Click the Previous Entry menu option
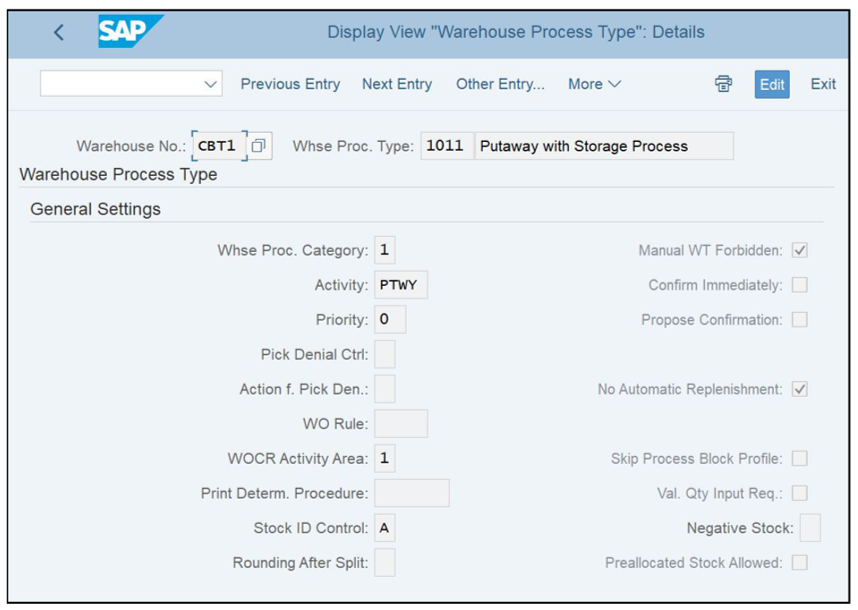The image size is (858, 610). [x=290, y=84]
